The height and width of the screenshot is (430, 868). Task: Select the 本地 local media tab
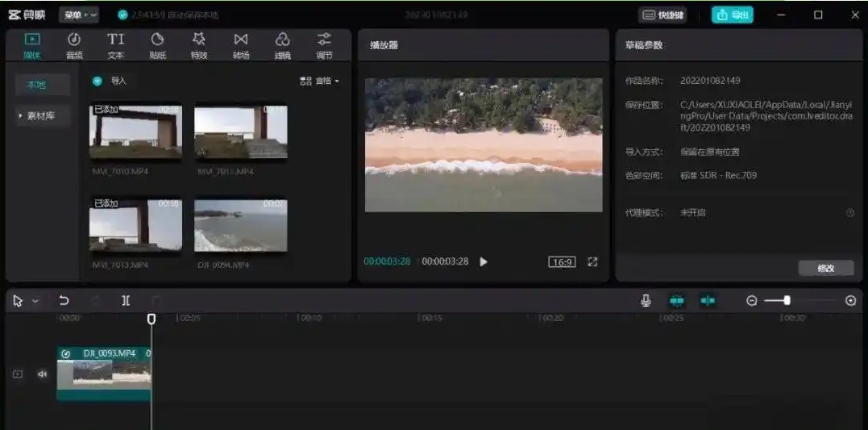(x=37, y=85)
